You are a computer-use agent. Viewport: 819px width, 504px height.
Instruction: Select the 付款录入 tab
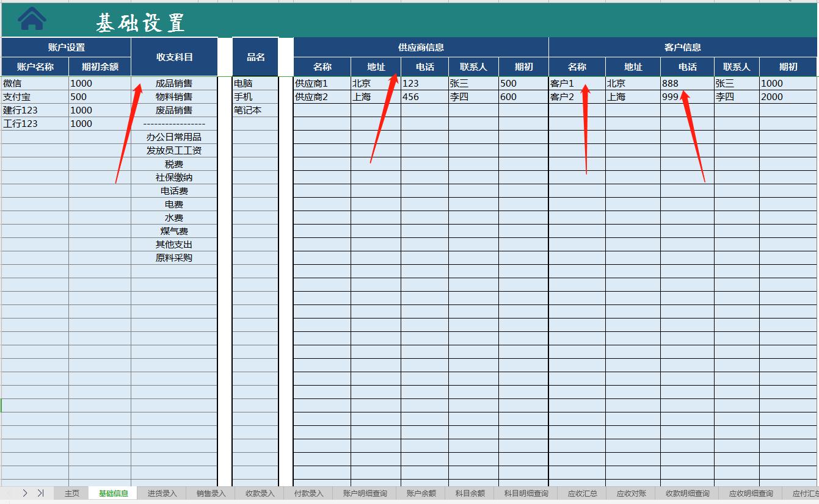(308, 492)
